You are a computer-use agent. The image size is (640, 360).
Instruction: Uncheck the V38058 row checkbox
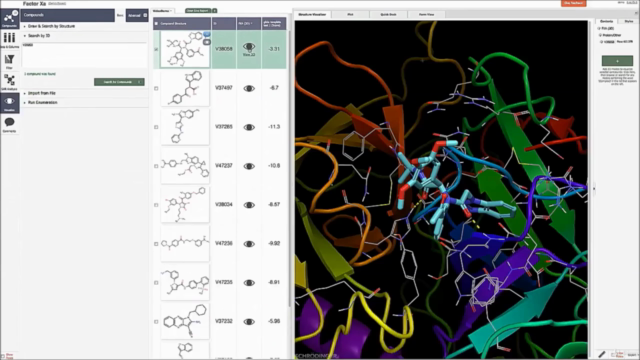pos(156,49)
